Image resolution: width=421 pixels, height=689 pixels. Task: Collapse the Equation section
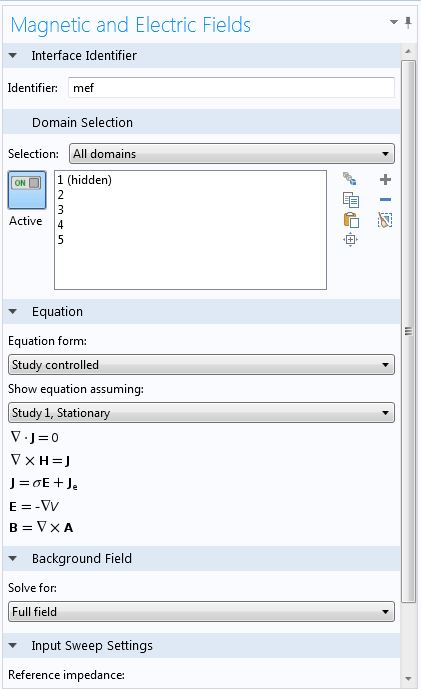point(13,312)
